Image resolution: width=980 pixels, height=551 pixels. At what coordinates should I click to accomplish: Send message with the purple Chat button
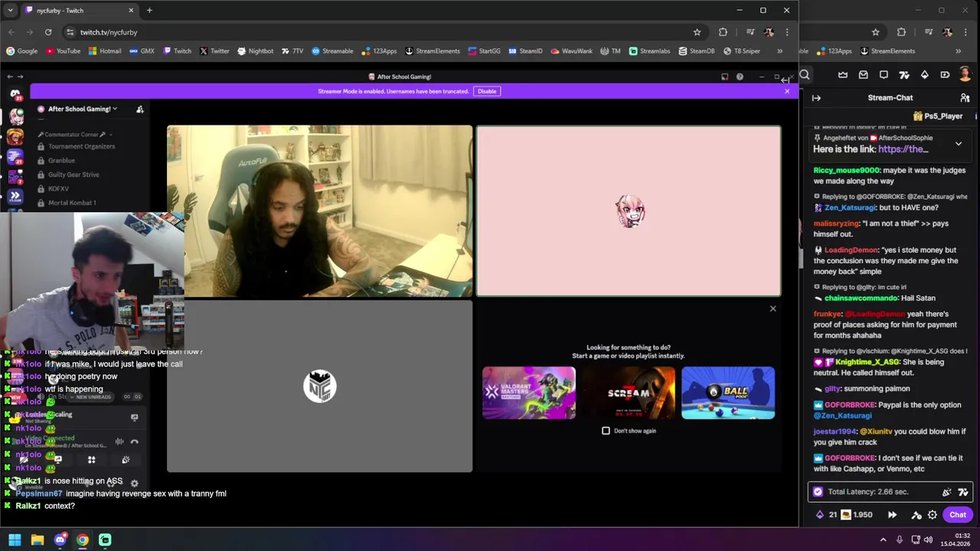pyautogui.click(x=958, y=515)
